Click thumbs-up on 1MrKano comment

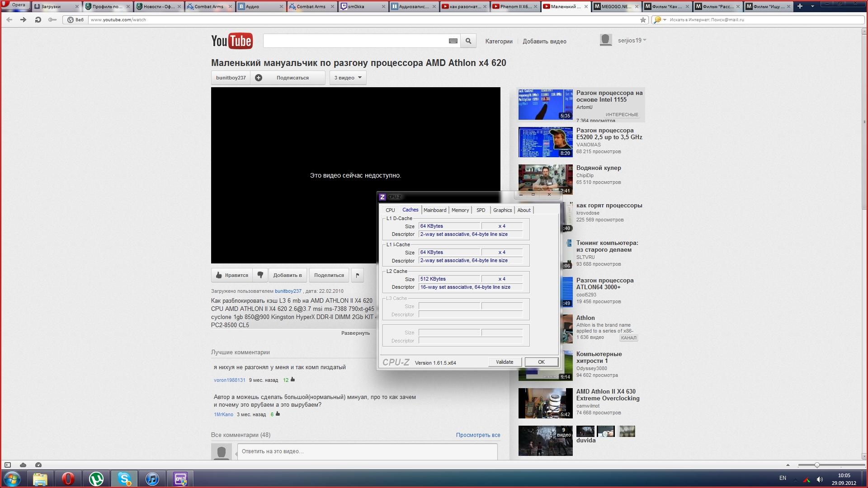coord(278,414)
